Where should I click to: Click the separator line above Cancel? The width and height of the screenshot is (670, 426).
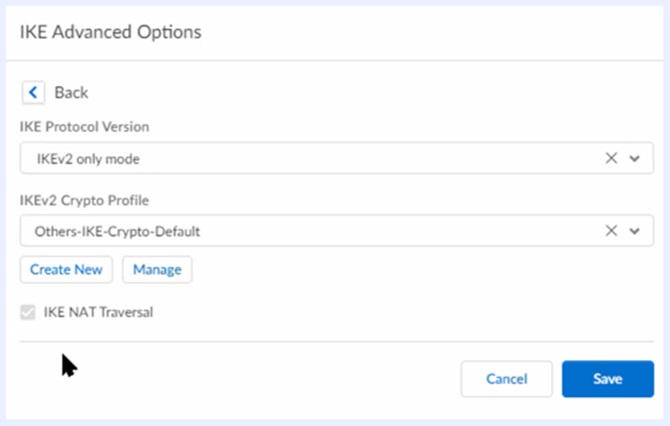click(336, 342)
